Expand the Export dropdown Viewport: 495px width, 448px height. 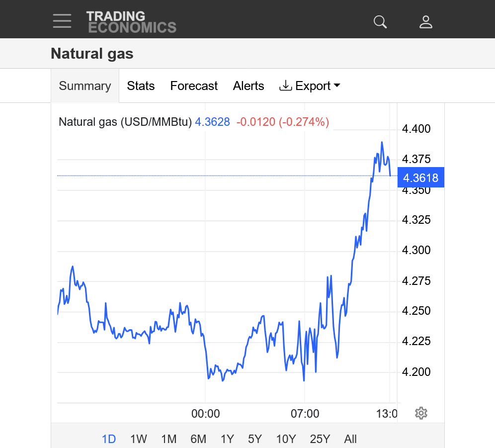(310, 86)
